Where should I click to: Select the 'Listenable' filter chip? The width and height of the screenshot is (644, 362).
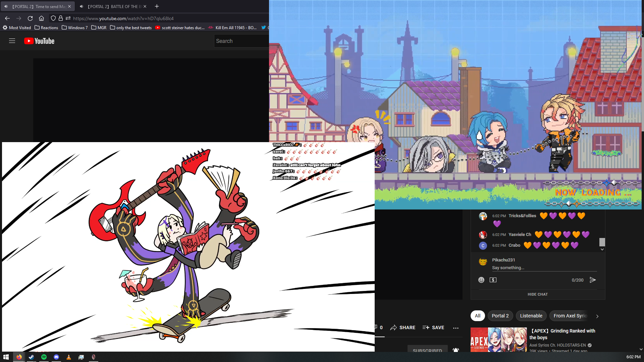[531, 316]
